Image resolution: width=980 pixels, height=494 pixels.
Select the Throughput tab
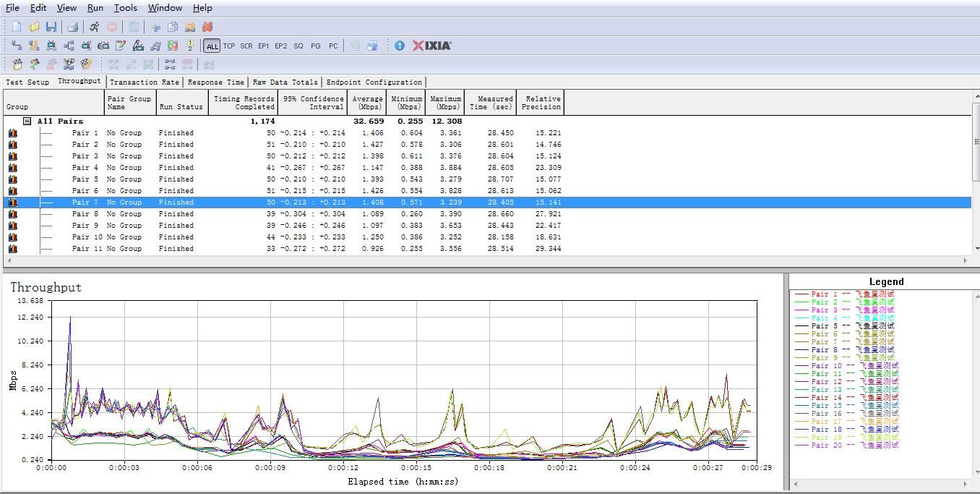coord(79,81)
